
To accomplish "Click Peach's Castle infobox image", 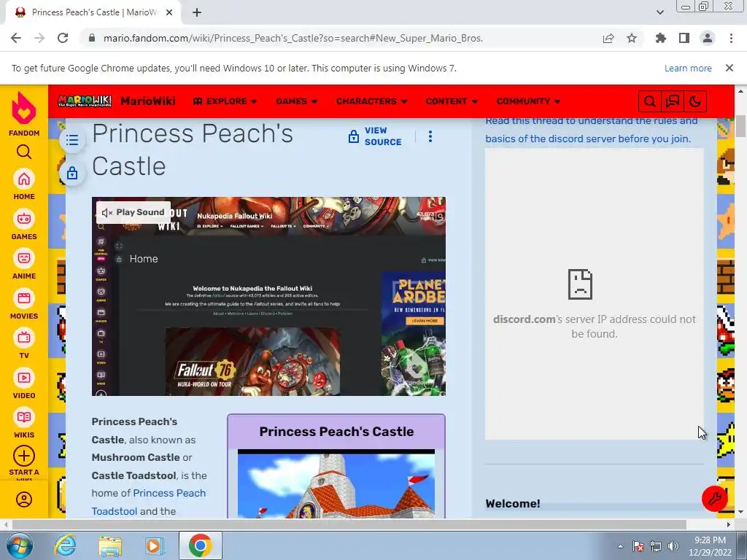I will [x=336, y=484].
